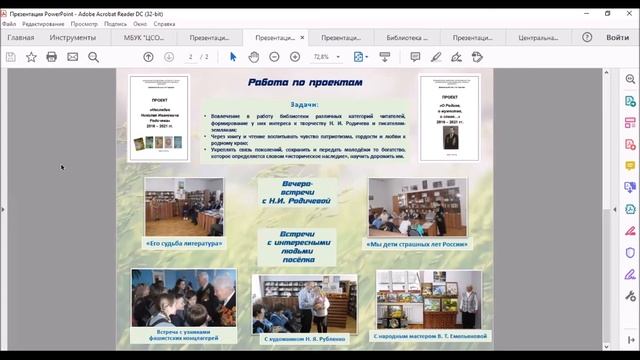Image resolution: width=640 pixels, height=360 pixels.
Task: Open the purple Fill & Sign tool in the right panel
Action: tap(630, 274)
